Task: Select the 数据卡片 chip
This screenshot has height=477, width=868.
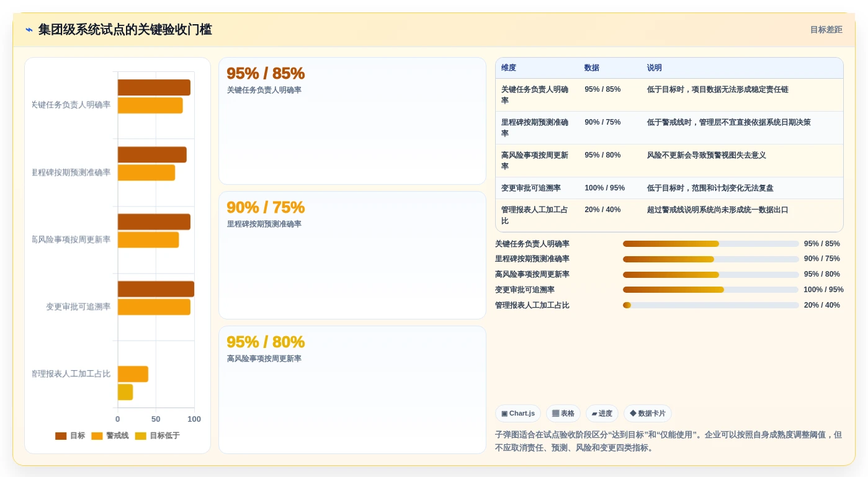Action: pos(648,414)
